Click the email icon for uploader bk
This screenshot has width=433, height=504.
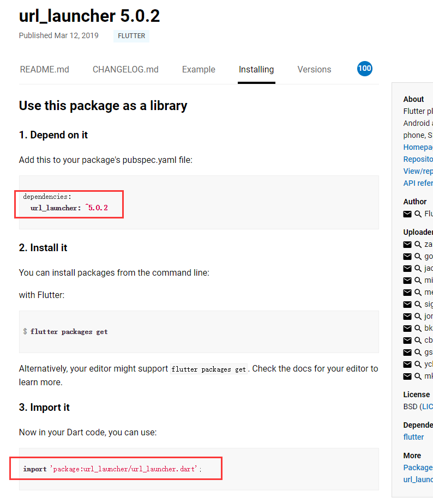[407, 329]
